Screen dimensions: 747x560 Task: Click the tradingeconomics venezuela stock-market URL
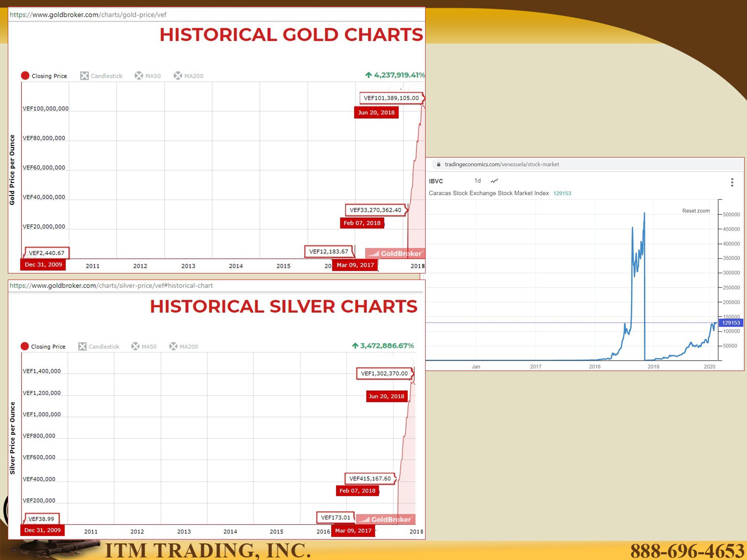click(x=502, y=164)
